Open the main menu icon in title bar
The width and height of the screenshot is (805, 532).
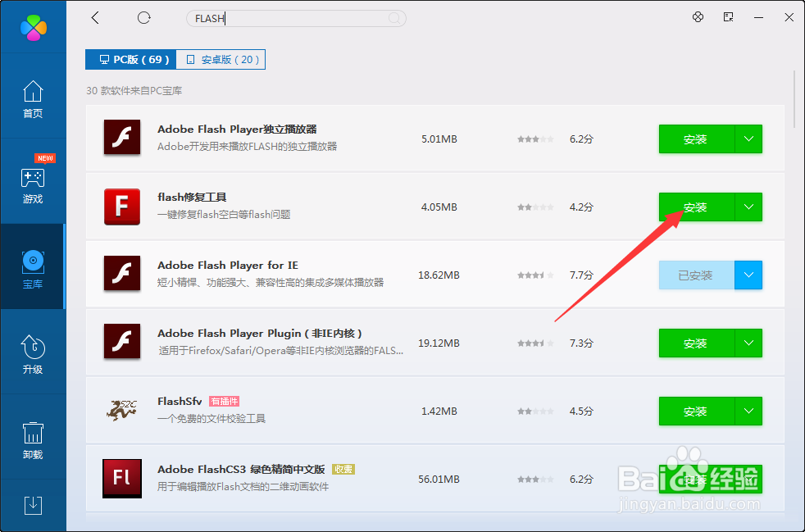click(728, 17)
